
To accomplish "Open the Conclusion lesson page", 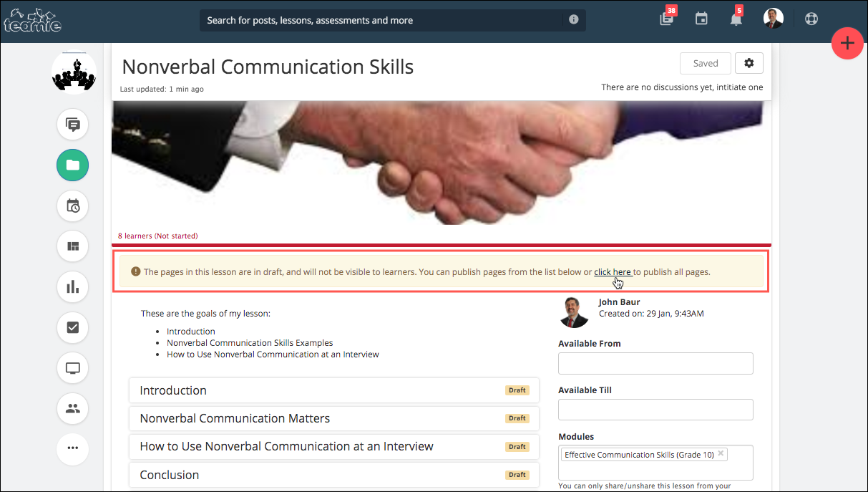I will pos(334,475).
